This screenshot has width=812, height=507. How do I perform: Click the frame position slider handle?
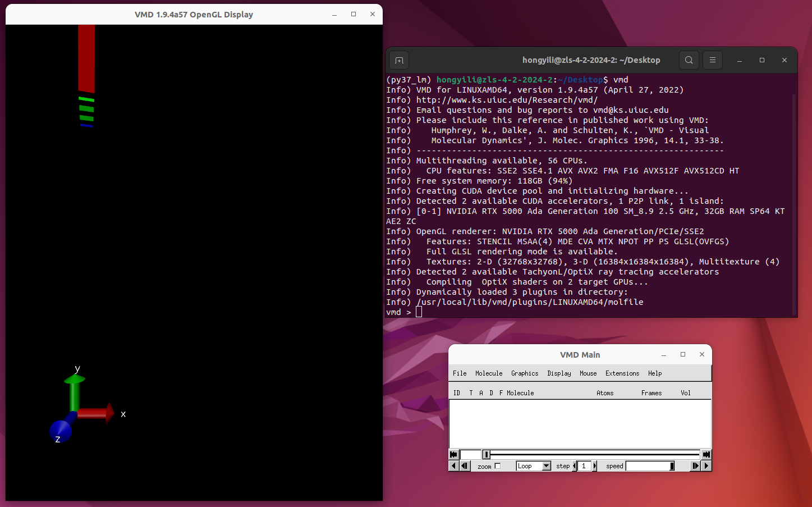487,454
